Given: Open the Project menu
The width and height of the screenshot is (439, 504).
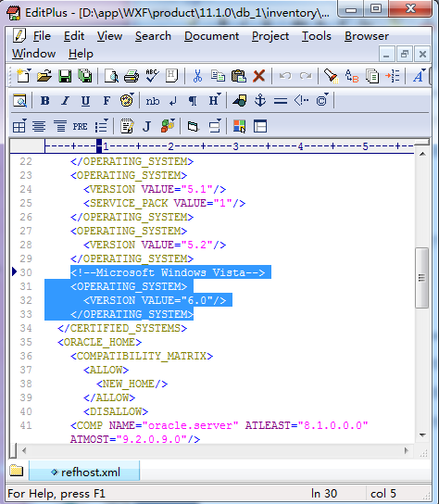Looking at the screenshot, I should point(270,36).
